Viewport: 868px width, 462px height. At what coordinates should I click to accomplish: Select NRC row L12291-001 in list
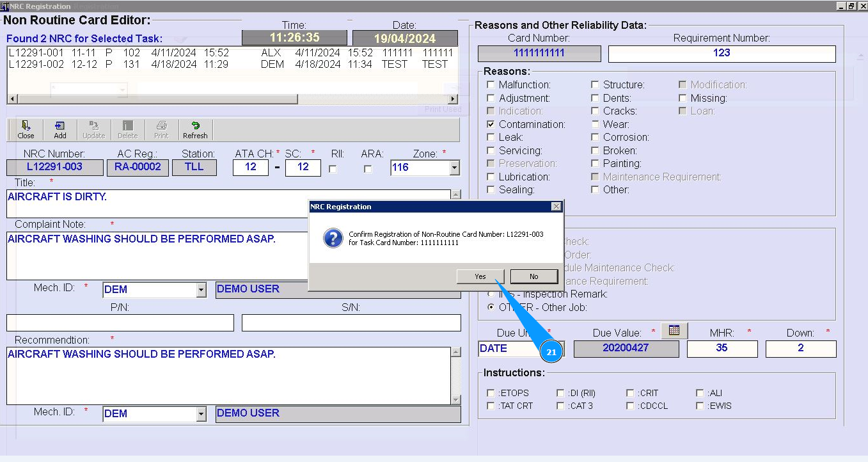(x=231, y=52)
